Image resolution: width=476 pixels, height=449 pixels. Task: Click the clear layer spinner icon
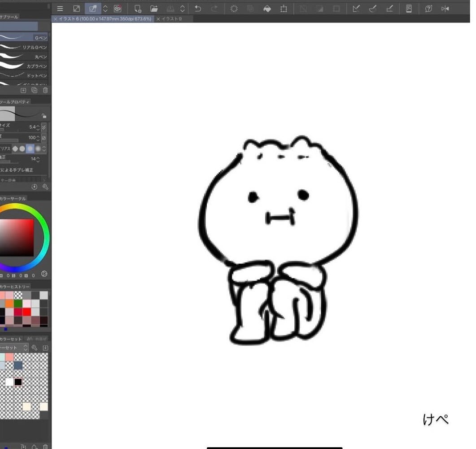click(x=234, y=9)
